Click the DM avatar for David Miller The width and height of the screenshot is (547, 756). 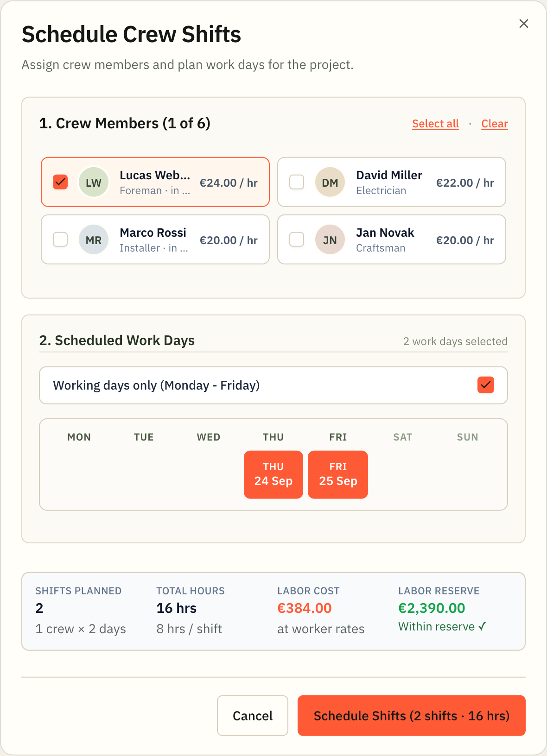click(330, 182)
